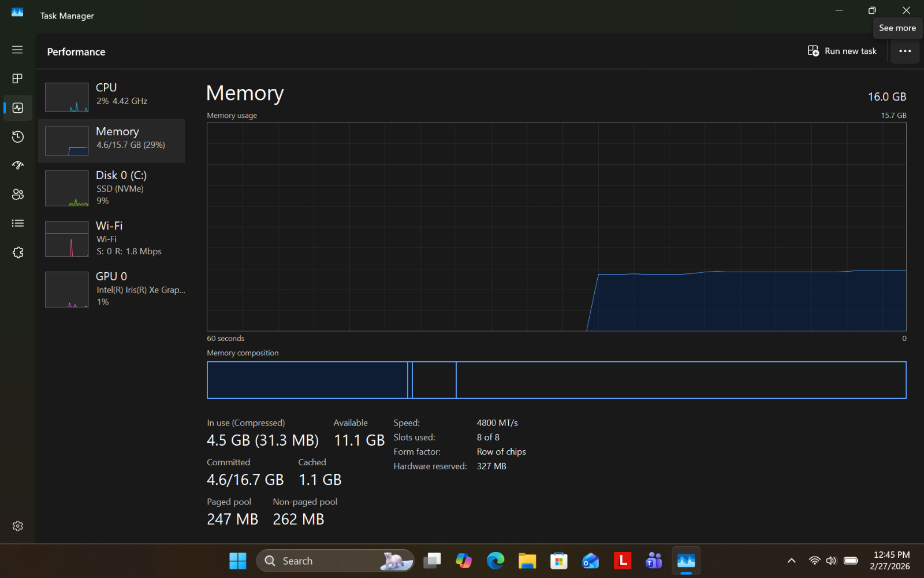This screenshot has height=578, width=924.
Task: Click the Free segment of Memory composition
Action: point(681,380)
